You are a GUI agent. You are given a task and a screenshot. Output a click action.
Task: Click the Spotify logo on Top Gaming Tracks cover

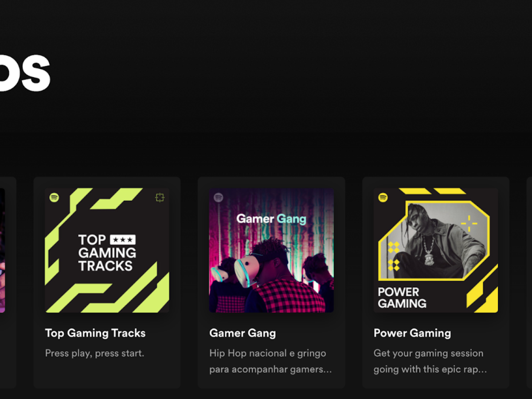pyautogui.click(x=55, y=197)
